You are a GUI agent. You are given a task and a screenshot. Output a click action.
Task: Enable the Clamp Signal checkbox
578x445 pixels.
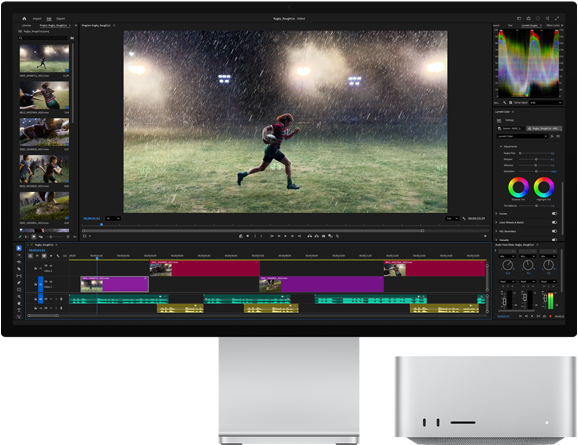point(511,102)
